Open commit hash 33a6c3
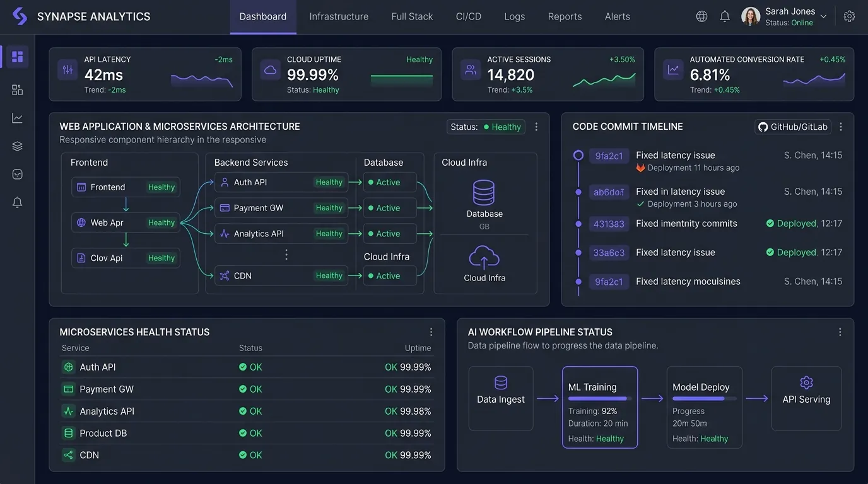This screenshot has height=484, width=868. (x=609, y=253)
